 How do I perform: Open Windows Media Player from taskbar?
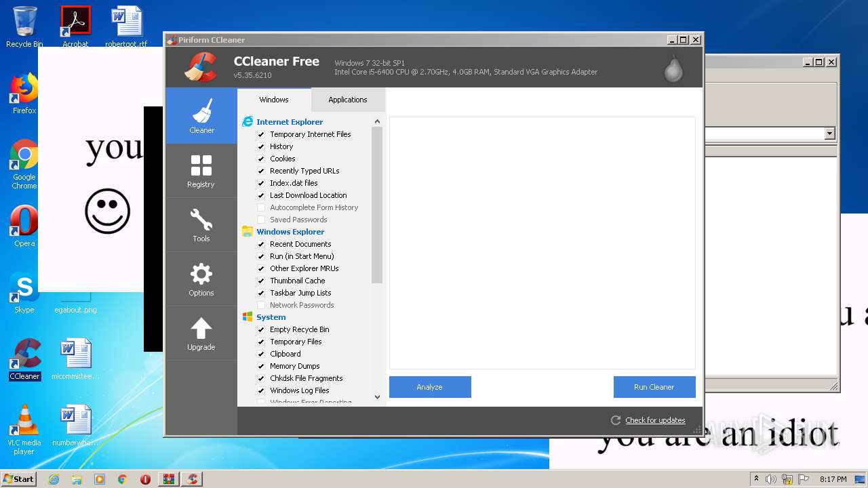click(x=100, y=479)
